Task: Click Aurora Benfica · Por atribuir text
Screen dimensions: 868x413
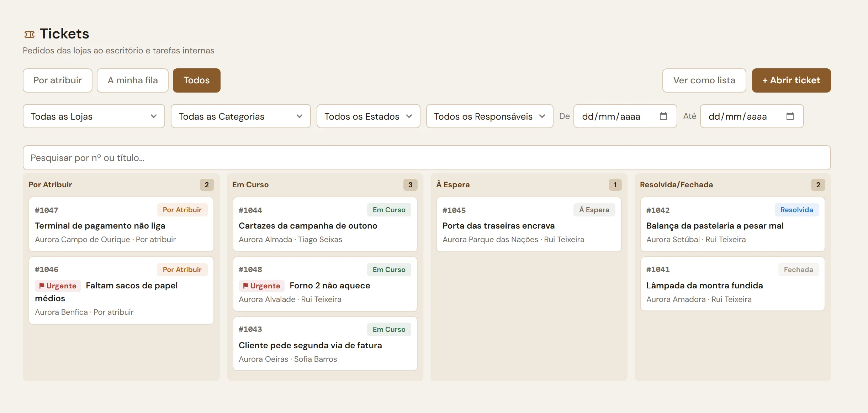Action: click(x=84, y=312)
